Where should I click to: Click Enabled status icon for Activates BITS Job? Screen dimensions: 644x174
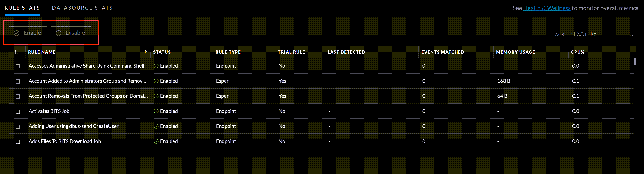[156, 111]
